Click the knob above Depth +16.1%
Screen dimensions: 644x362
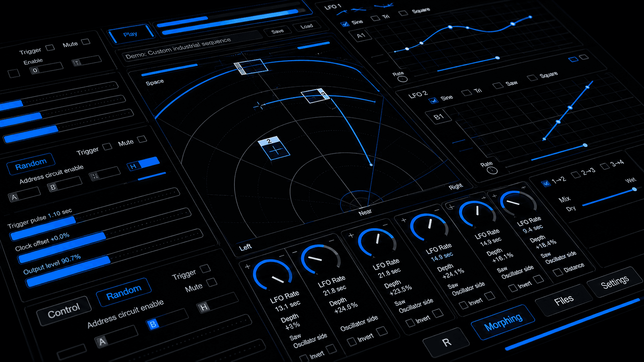click(477, 214)
